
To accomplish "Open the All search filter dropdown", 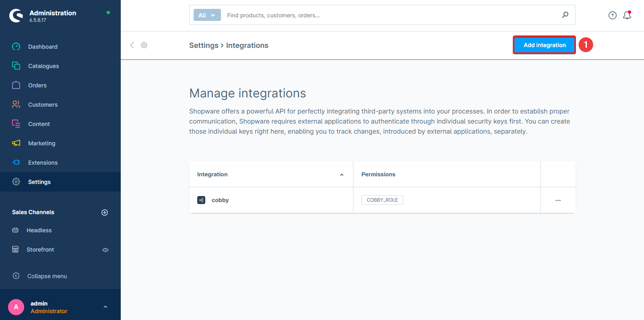I will pyautogui.click(x=207, y=15).
